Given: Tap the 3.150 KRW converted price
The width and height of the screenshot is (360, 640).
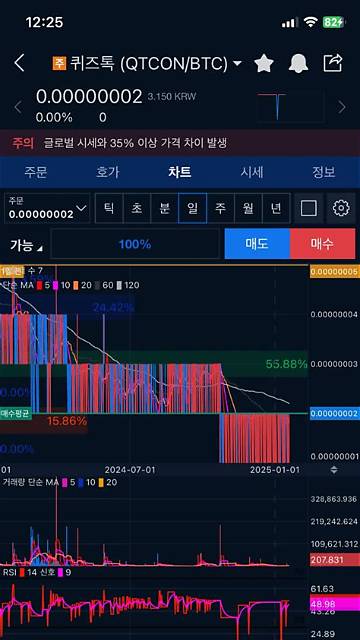Looking at the screenshot, I should coord(171,97).
